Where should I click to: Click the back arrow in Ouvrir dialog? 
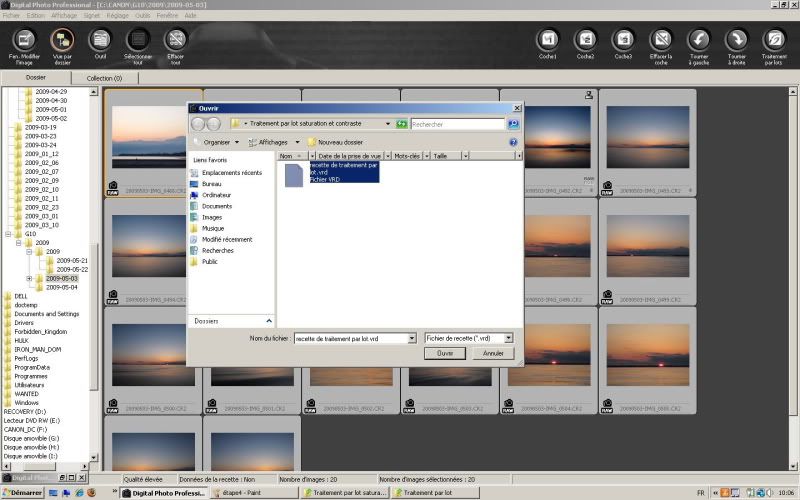tap(198, 124)
